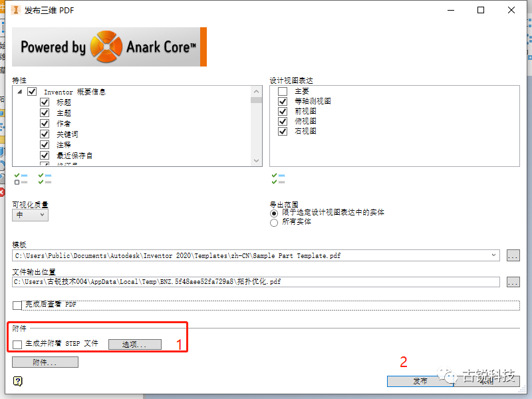Click double-checkmark icon under 特性 list
This screenshot has width=532, height=399.
coord(45,179)
